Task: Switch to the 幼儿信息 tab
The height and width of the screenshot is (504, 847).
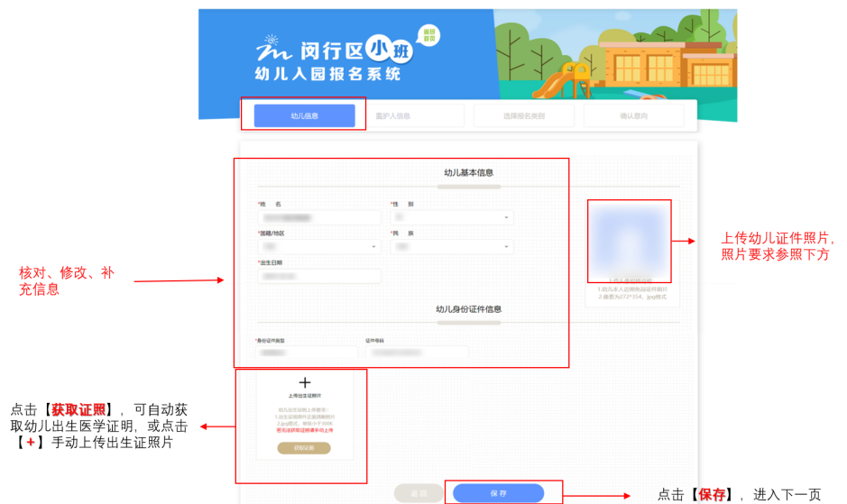Action: click(304, 115)
